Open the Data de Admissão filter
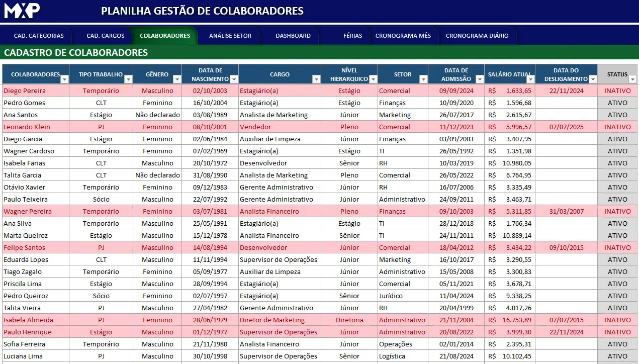This screenshot has height=364, width=639. pyautogui.click(x=479, y=79)
